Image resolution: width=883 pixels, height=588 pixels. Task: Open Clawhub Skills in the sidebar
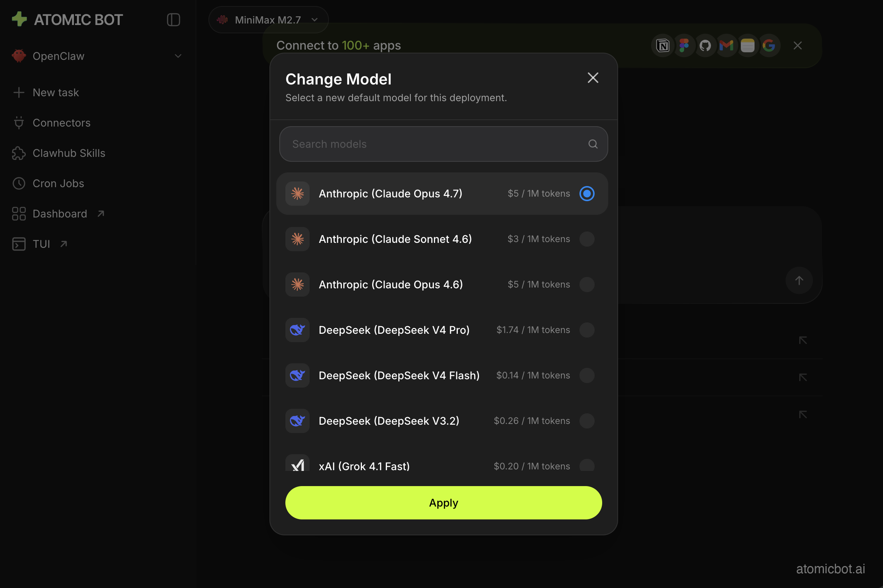tap(69, 153)
